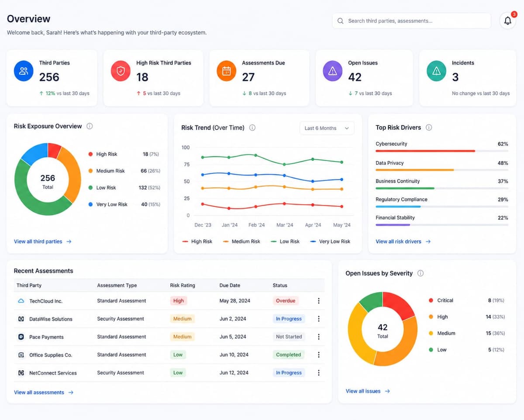Click Low Risk entry in exposure legend
524x420 pixels.
(124, 188)
